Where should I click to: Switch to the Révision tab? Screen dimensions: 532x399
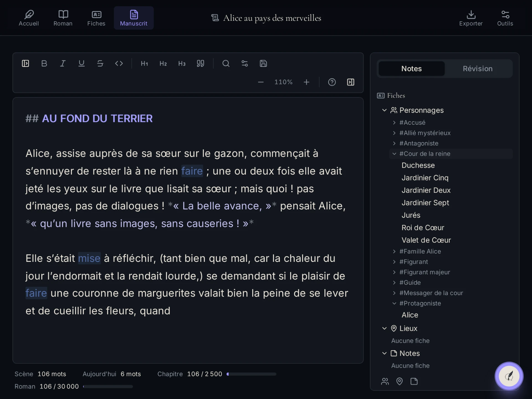click(x=478, y=69)
